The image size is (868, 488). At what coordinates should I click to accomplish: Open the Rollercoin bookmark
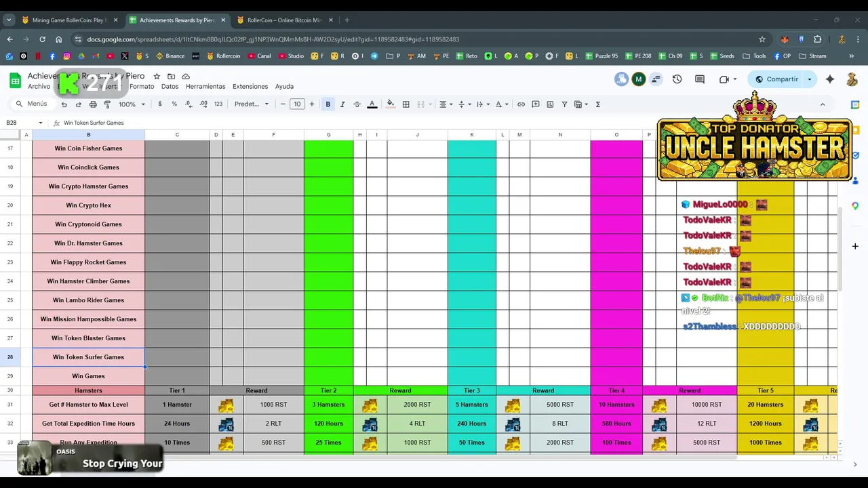click(223, 56)
